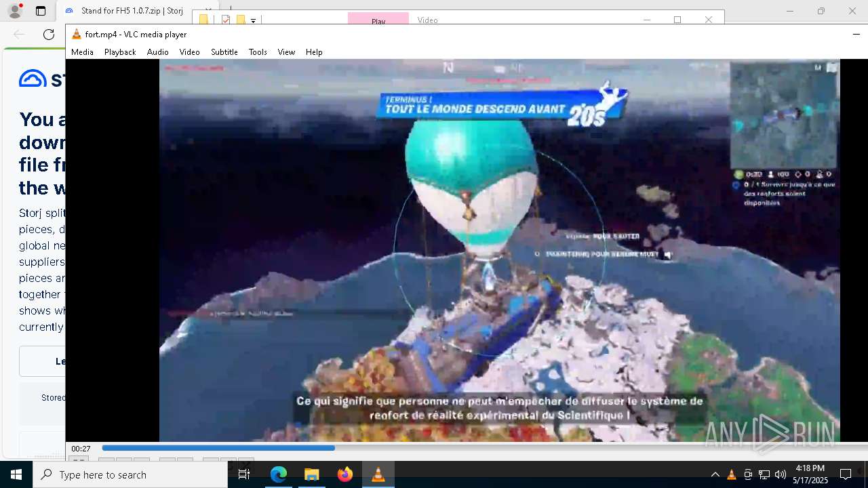Open the Tools menu in VLC
Image resolution: width=868 pixels, height=488 pixels.
258,52
